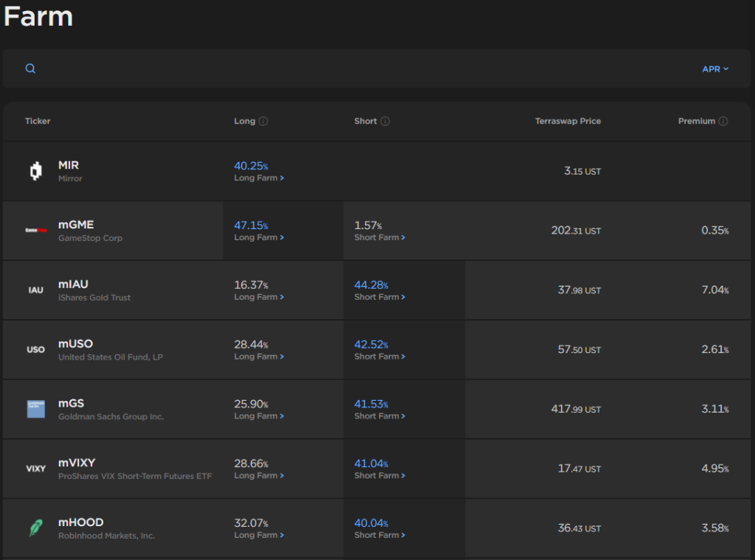Click the Premium column info icon
755x560 pixels.
point(723,122)
